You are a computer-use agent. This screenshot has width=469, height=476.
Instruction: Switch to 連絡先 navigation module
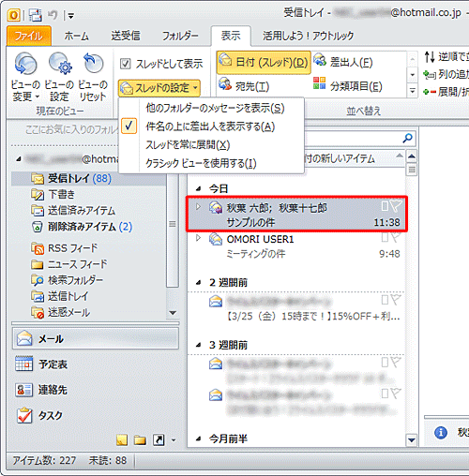[96, 390]
